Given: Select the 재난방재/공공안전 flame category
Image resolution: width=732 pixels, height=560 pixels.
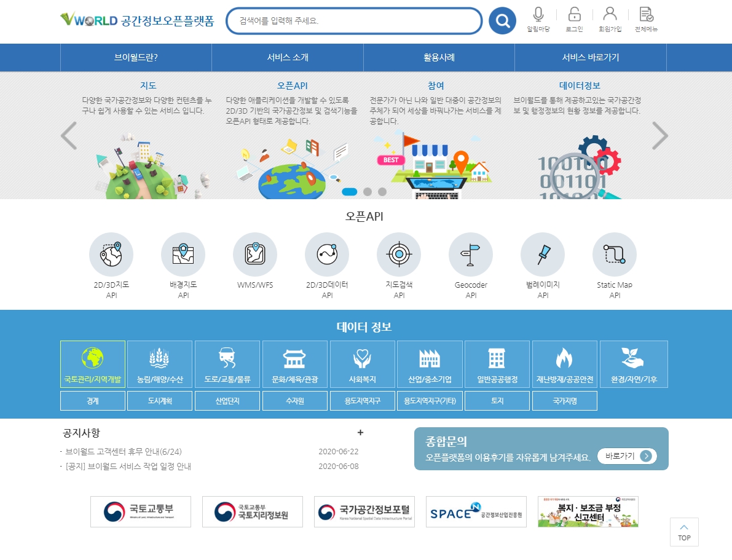Looking at the screenshot, I should click(565, 365).
